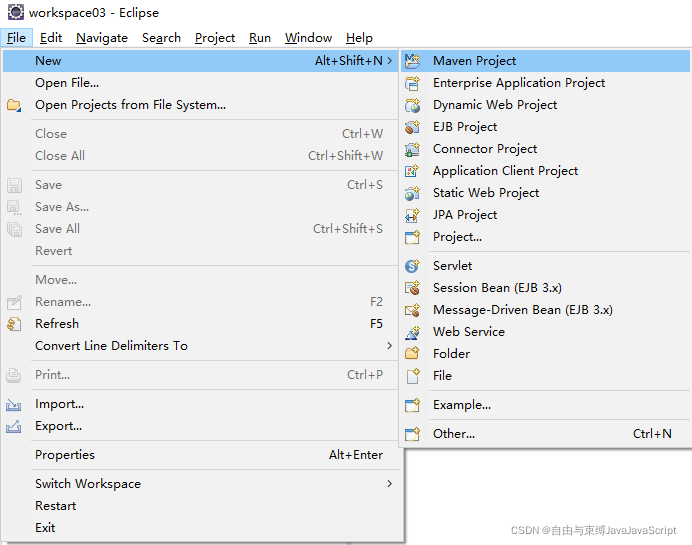Select Open Projects from File System...

[201, 105]
